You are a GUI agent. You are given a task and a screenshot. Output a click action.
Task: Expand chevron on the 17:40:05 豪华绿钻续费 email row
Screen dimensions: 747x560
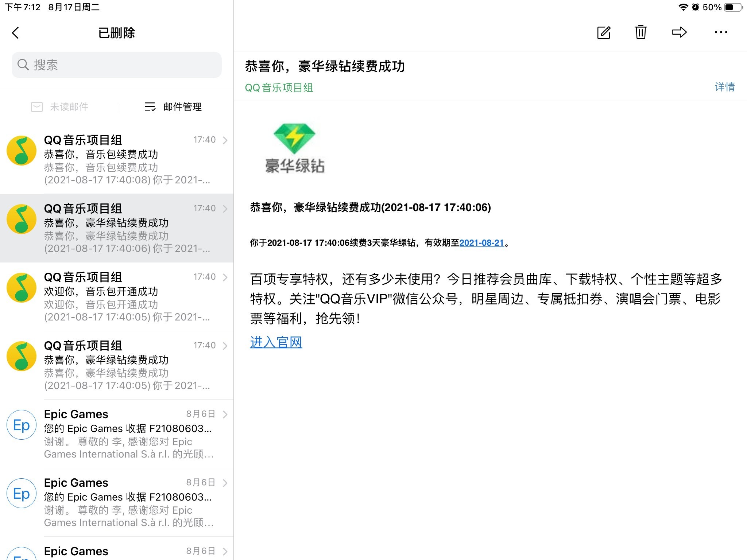click(225, 346)
